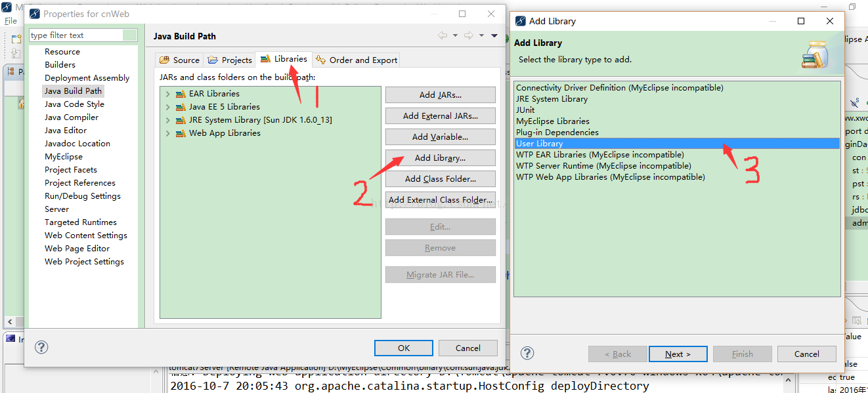This screenshot has height=393, width=868.
Task: Select Plug-in Dependencies library type
Action: point(557,133)
